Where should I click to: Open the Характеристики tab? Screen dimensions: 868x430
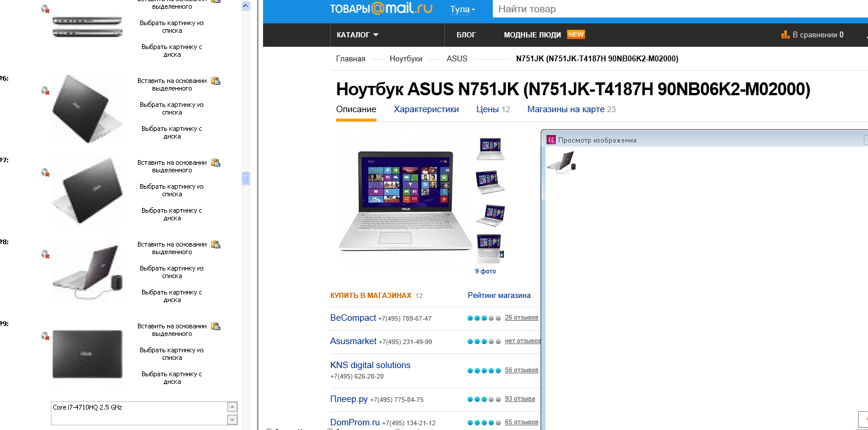click(426, 109)
